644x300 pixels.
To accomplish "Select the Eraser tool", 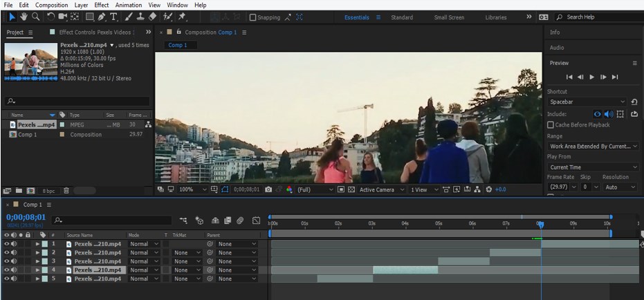I will click(153, 17).
